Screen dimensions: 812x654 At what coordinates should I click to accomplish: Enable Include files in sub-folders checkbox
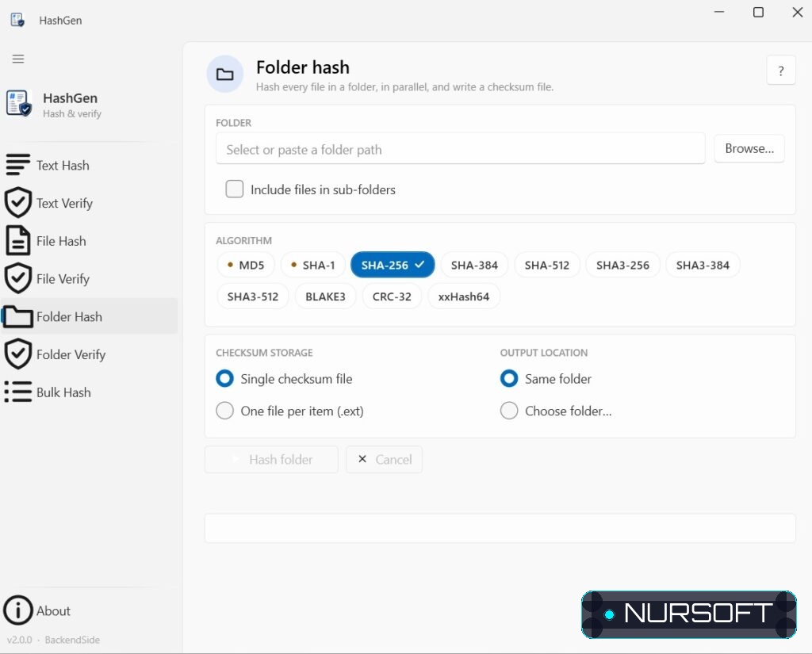coord(235,189)
